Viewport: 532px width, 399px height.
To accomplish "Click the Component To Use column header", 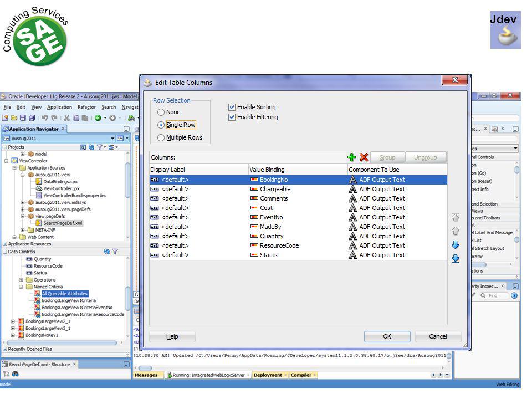I will point(397,170).
